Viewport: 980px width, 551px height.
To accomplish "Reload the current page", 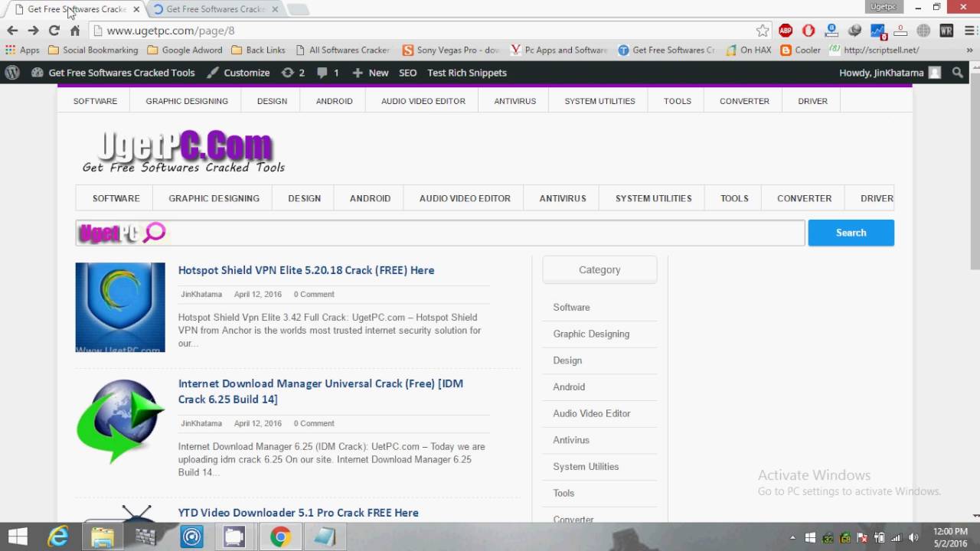I will coord(54,31).
